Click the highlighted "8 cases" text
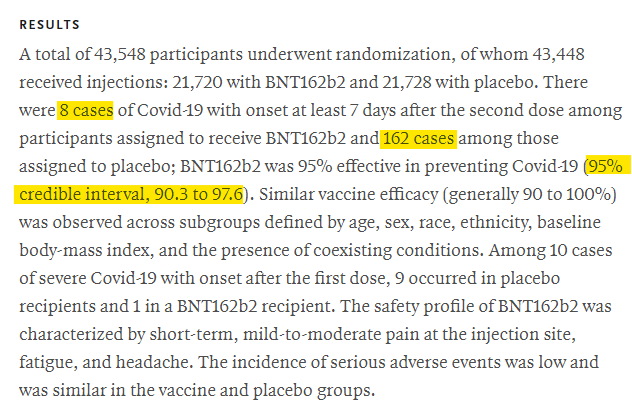Viewport: 632px width, 416px height. 87,111
